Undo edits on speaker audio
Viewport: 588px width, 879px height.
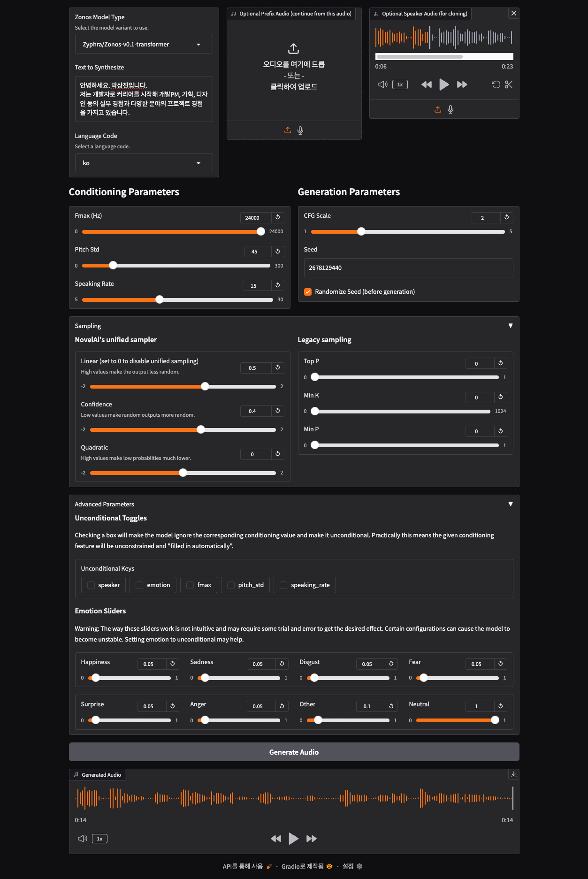(496, 84)
